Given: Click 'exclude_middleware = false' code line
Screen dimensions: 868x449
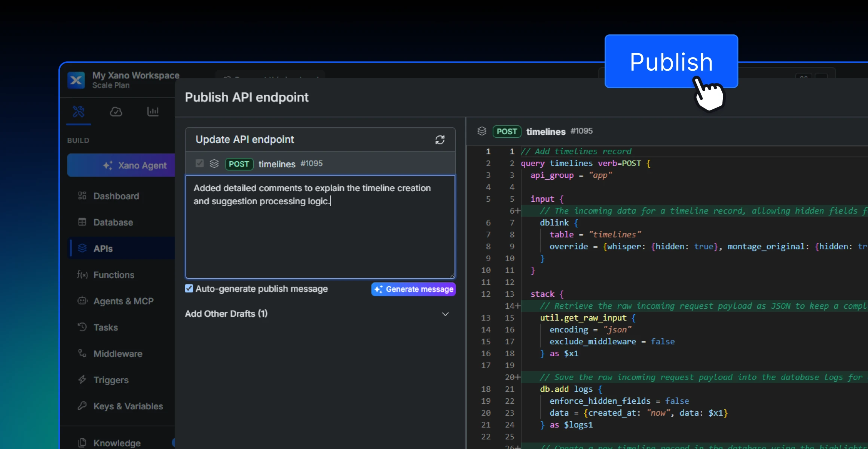Looking at the screenshot, I should pyautogui.click(x=612, y=342).
